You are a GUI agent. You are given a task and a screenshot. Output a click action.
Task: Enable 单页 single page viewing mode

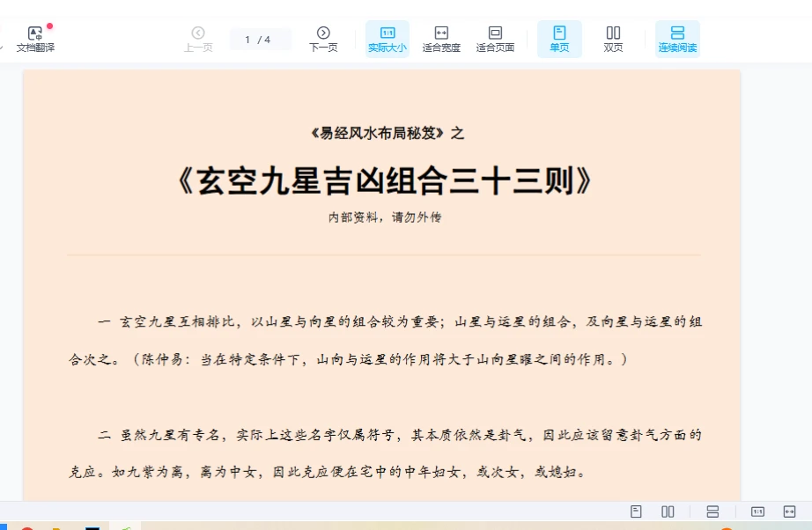tap(561, 38)
